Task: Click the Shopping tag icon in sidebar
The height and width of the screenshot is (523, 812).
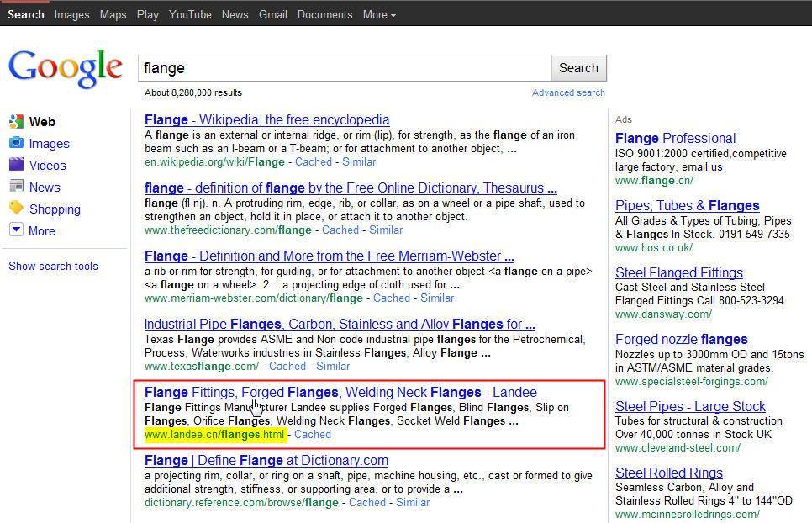Action: pyautogui.click(x=16, y=208)
